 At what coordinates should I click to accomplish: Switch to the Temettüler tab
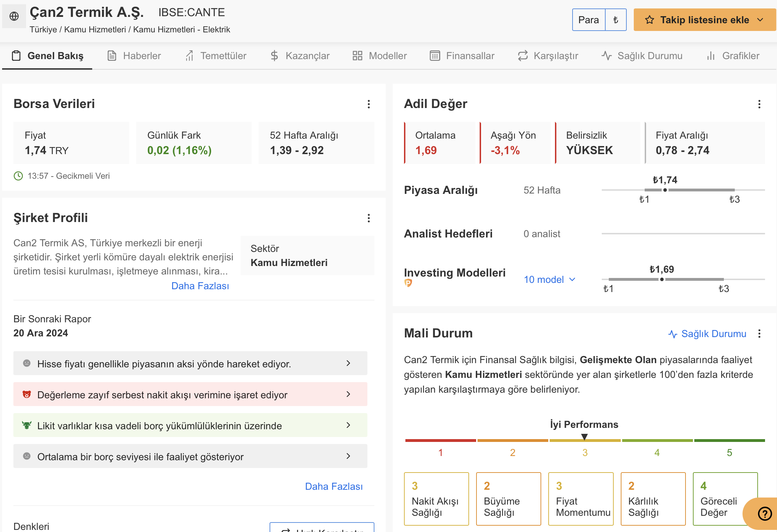click(x=216, y=56)
